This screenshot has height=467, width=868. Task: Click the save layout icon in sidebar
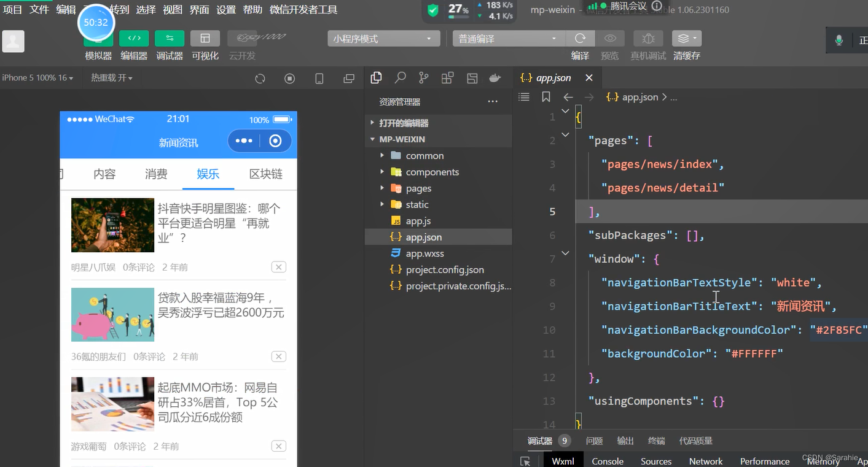click(472, 78)
